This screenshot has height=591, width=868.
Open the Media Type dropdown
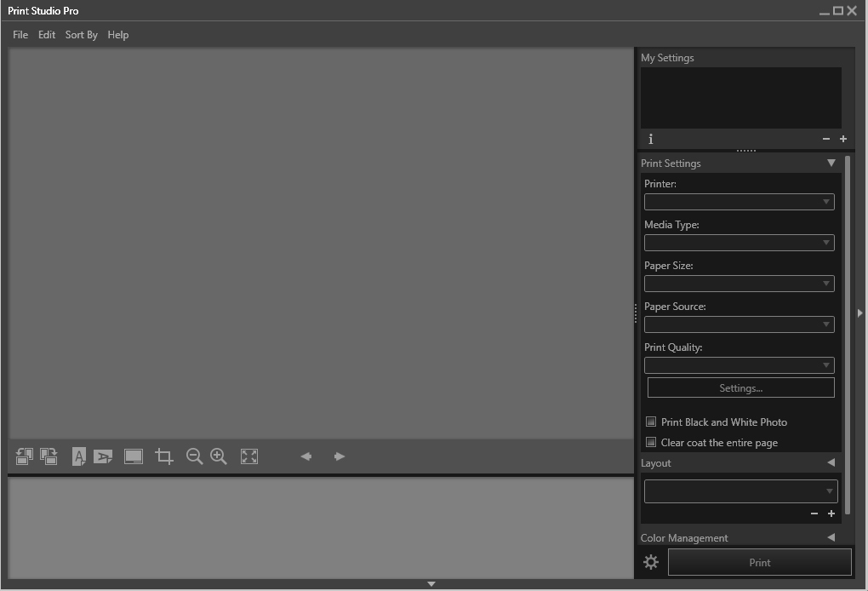tap(739, 242)
